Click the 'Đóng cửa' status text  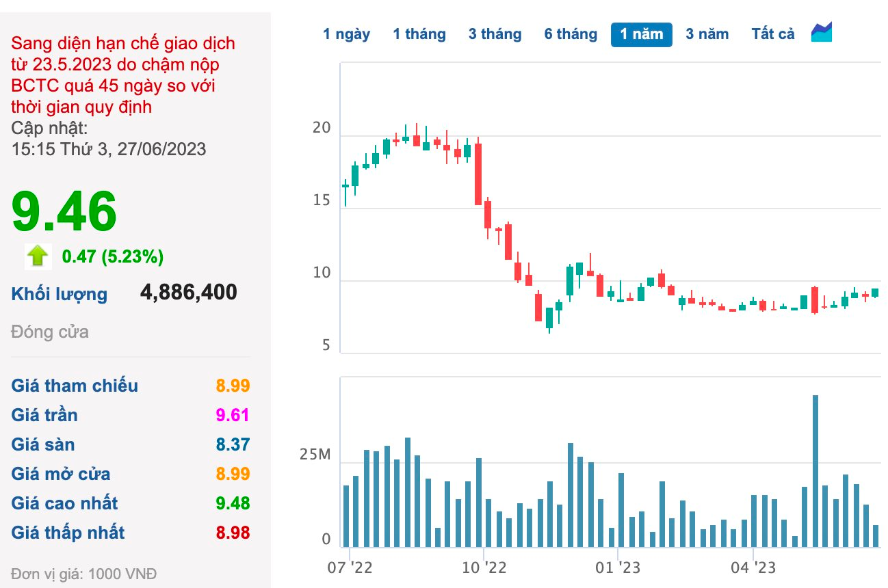50,332
